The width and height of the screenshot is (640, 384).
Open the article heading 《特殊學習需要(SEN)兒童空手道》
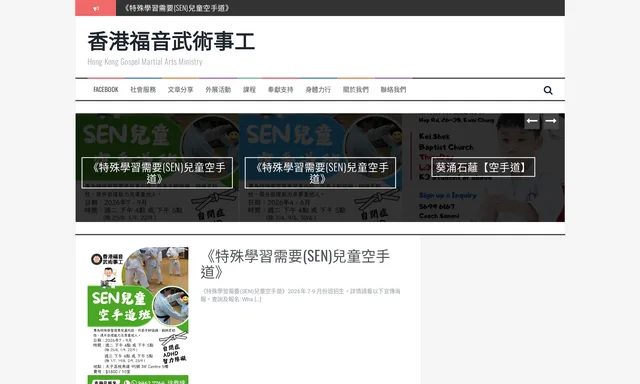295,264
